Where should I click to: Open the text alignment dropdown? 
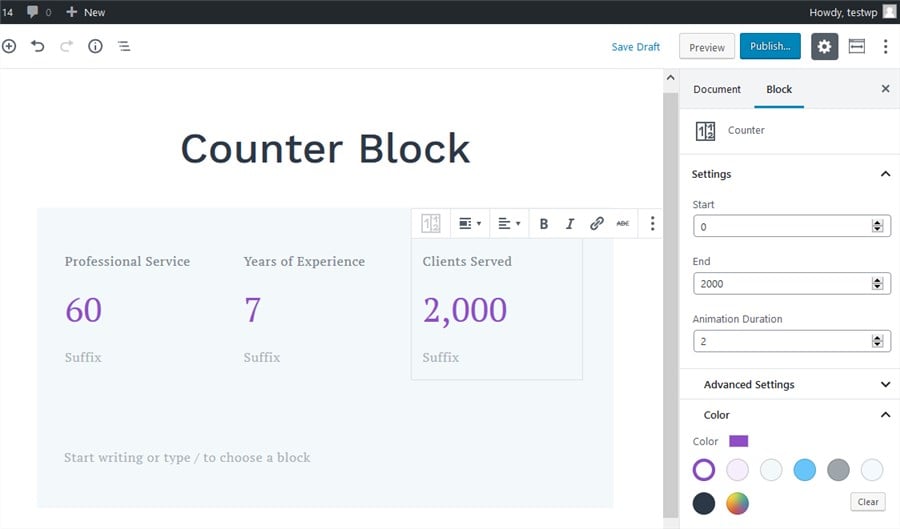(x=509, y=224)
